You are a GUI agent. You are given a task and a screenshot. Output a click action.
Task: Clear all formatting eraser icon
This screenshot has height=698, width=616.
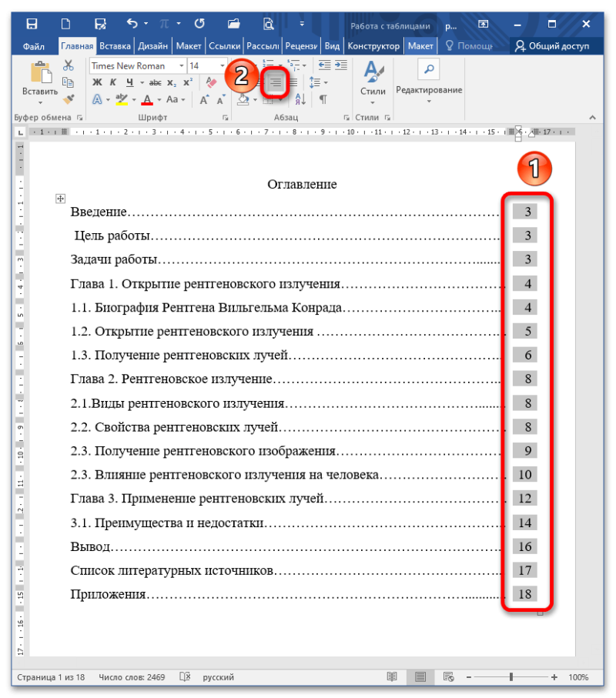pyautogui.click(x=211, y=82)
